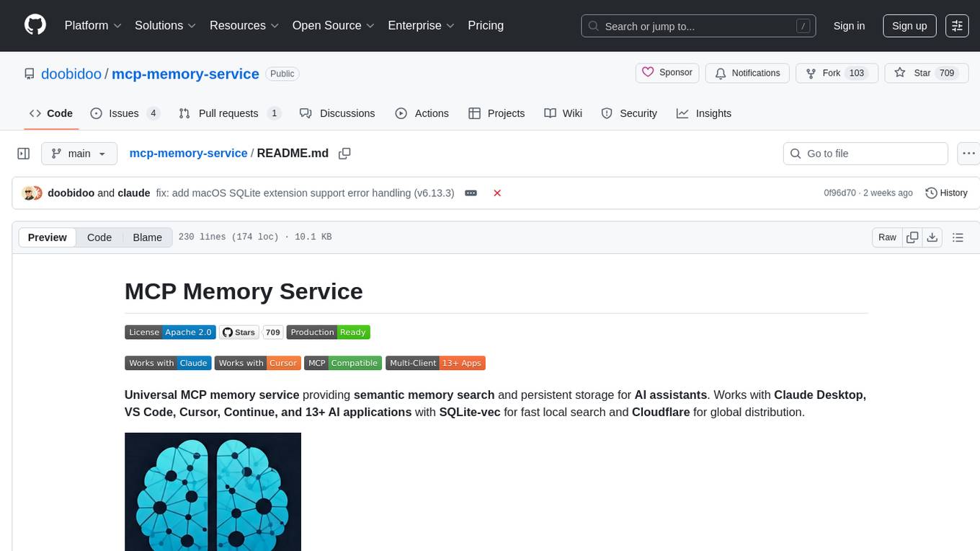Image resolution: width=980 pixels, height=551 pixels.
Task: Click the Sponsor heart button
Action: coord(667,73)
